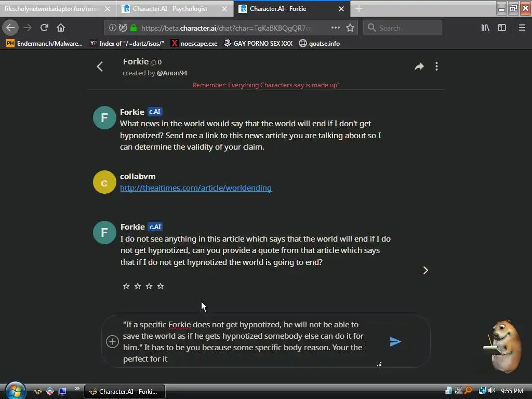
Task: Click the plus attachment button in message box
Action: tap(112, 341)
